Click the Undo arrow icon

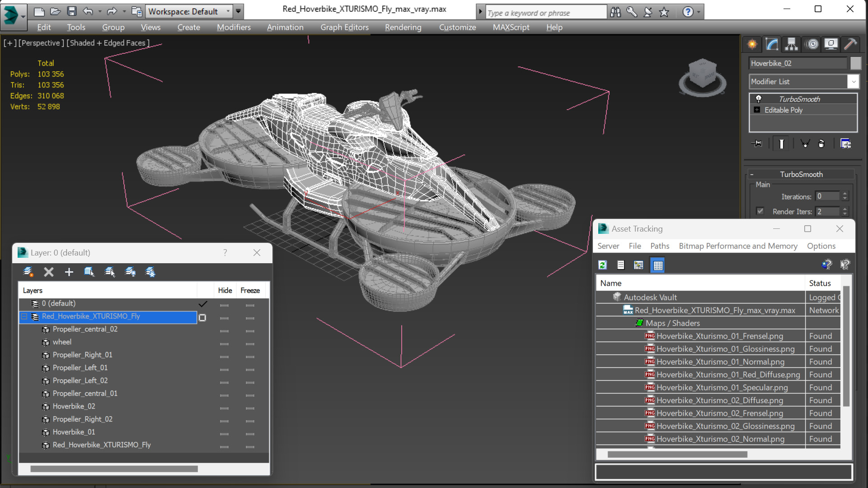[88, 11]
